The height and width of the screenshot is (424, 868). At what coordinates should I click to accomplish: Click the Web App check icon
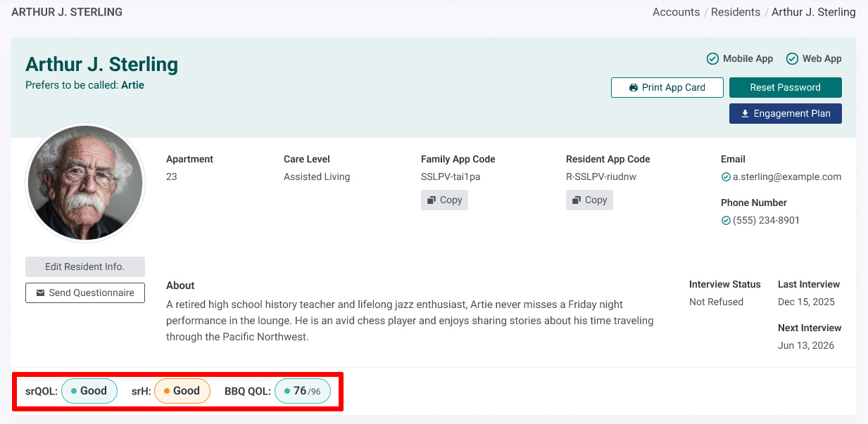click(792, 59)
